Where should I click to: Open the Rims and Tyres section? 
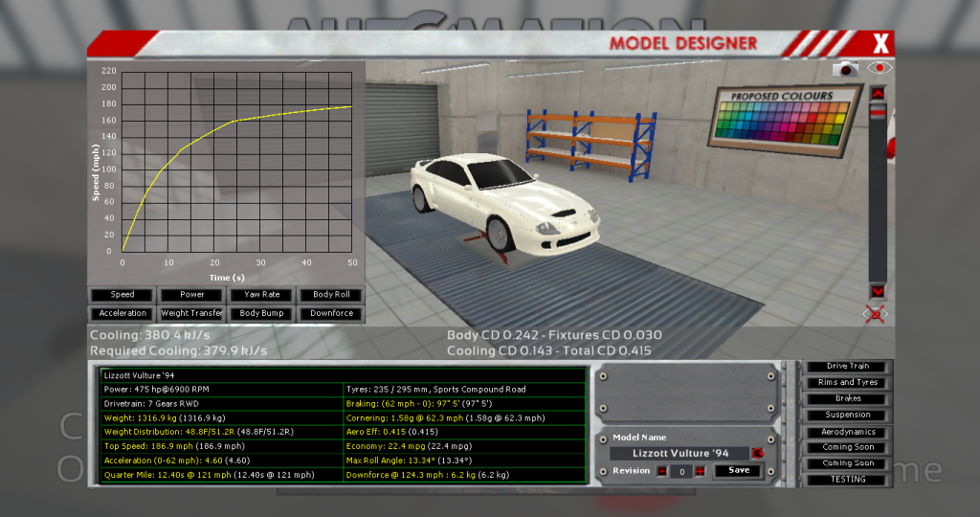click(848, 383)
